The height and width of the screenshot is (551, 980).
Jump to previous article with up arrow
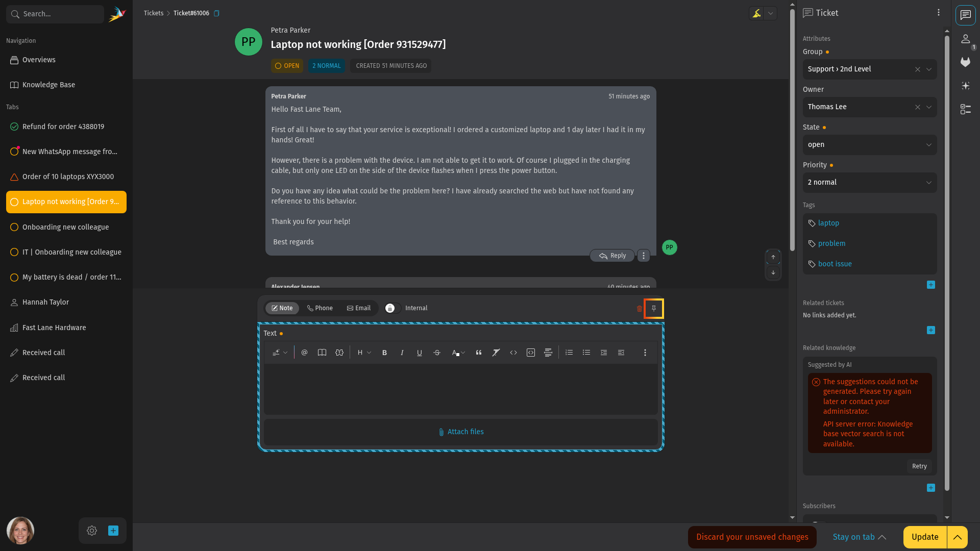point(773,257)
